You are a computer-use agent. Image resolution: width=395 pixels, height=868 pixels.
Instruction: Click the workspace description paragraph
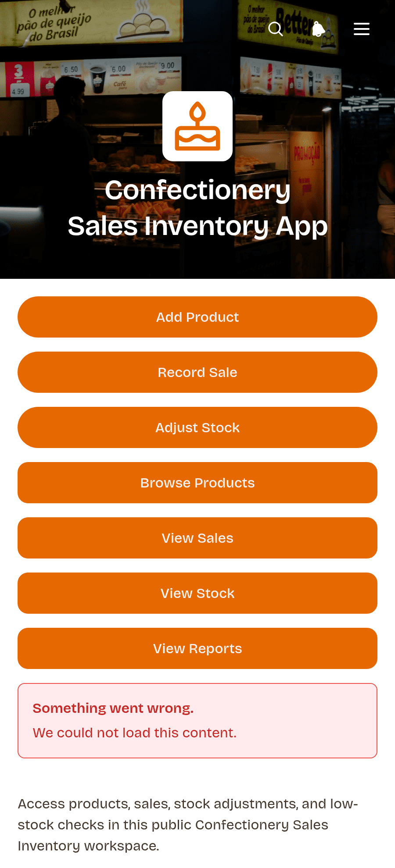188,825
